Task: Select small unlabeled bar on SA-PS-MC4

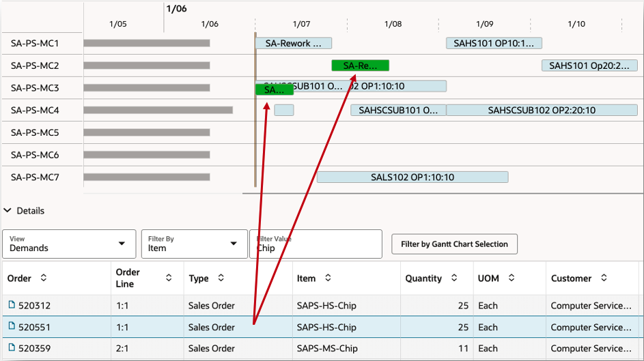Action: point(284,110)
